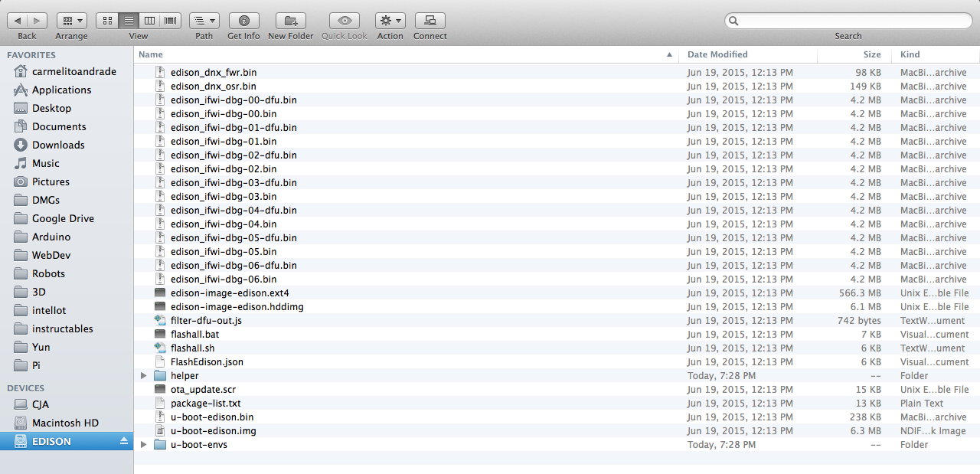
Task: Open the WebDev folder in sidebar
Action: 51,255
